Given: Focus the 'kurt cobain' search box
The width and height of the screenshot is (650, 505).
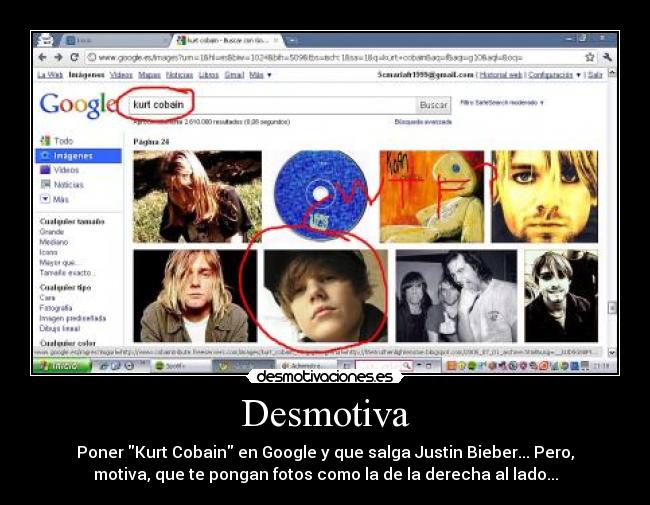Looking at the screenshot, I should pos(272,105).
